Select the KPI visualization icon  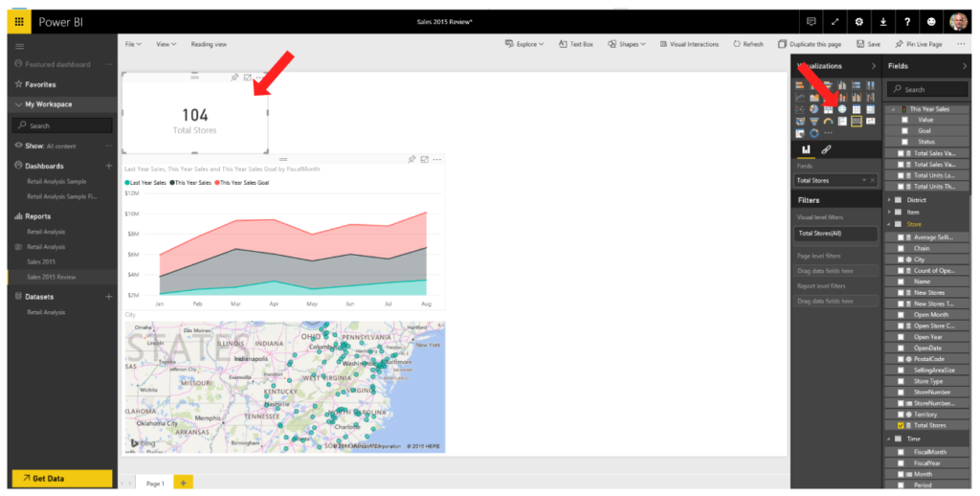click(871, 122)
